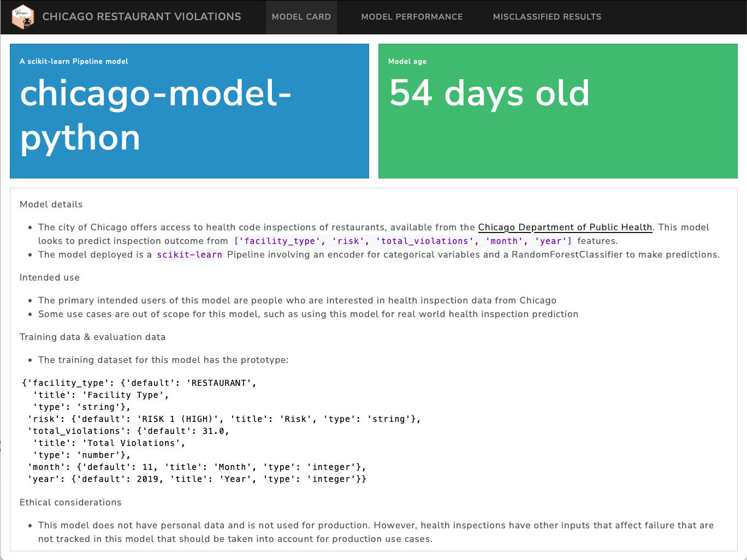Click the year default 2019 code line
Viewport: 747px width, 560px height.
point(197,479)
